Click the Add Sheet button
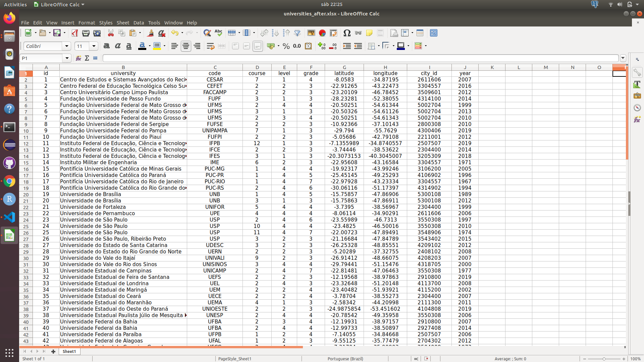This screenshot has width=644, height=362. (x=53, y=351)
